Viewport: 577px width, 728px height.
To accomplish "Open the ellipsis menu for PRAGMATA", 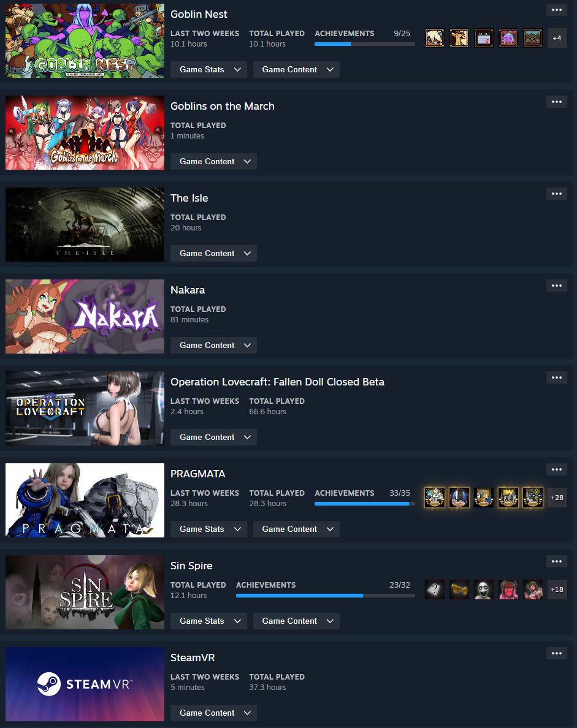I will coord(557,469).
